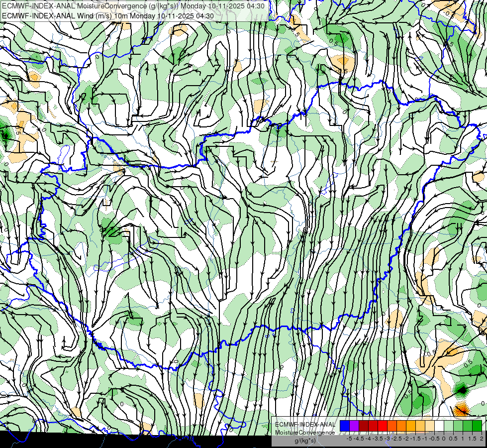Click the MoistureConvergence label in the legend
Image resolution: width=487 pixels, height=448 pixels.
coord(305,433)
